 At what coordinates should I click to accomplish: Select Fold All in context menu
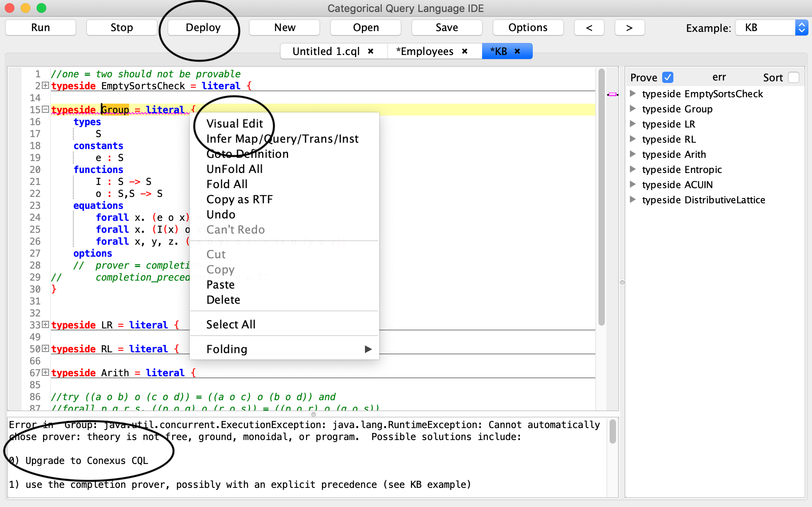[x=284, y=184]
